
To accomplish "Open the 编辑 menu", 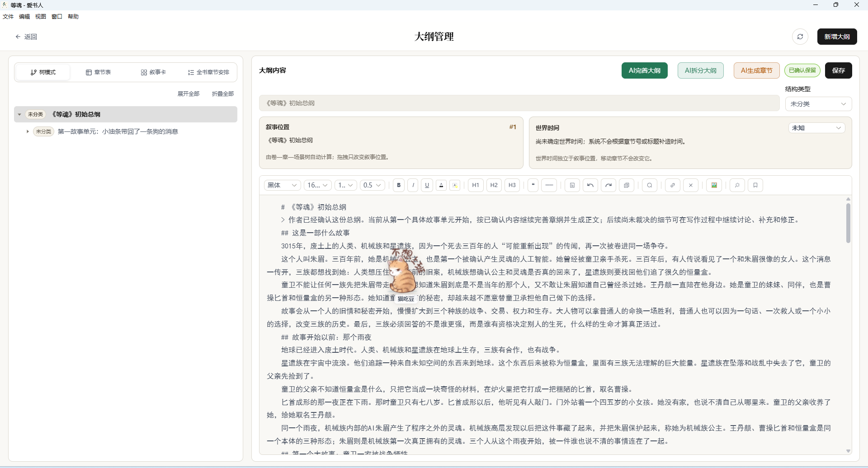I will [x=24, y=17].
